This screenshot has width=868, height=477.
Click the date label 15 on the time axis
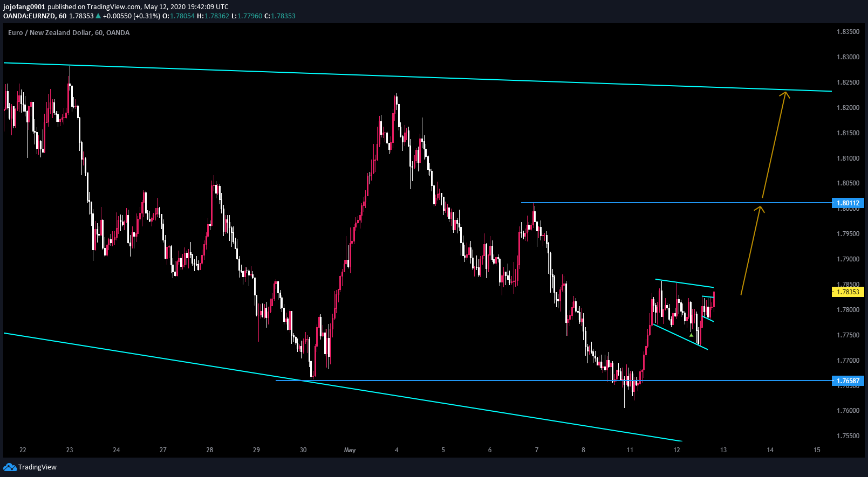(817, 450)
